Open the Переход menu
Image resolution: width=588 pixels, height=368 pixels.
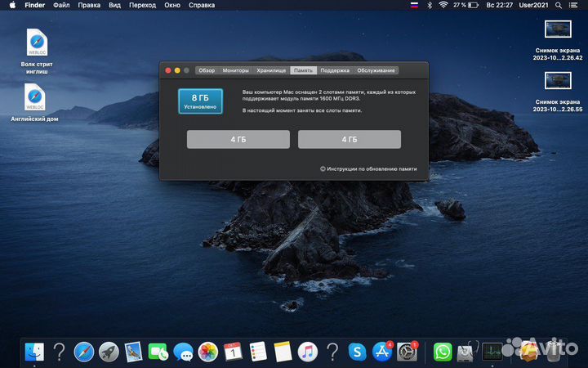[x=142, y=5]
